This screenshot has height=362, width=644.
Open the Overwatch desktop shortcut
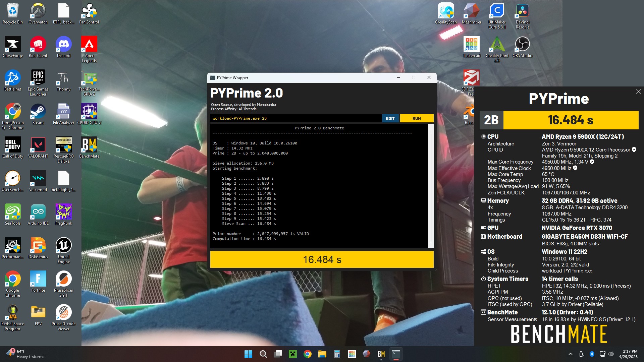point(38,14)
